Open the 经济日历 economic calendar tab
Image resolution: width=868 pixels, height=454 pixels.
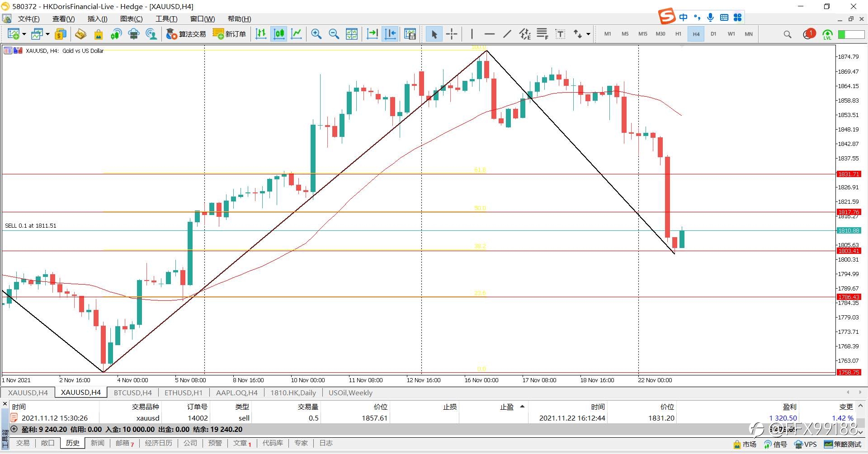coord(159,443)
